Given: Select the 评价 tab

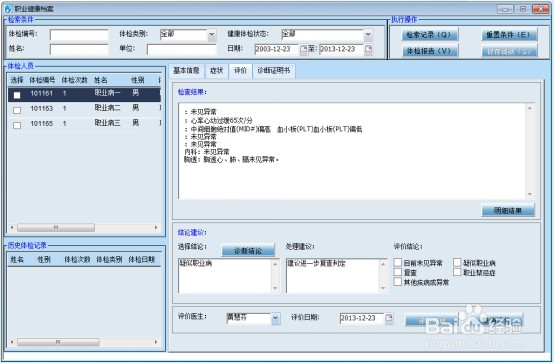Looking at the screenshot, I should coord(240,71).
